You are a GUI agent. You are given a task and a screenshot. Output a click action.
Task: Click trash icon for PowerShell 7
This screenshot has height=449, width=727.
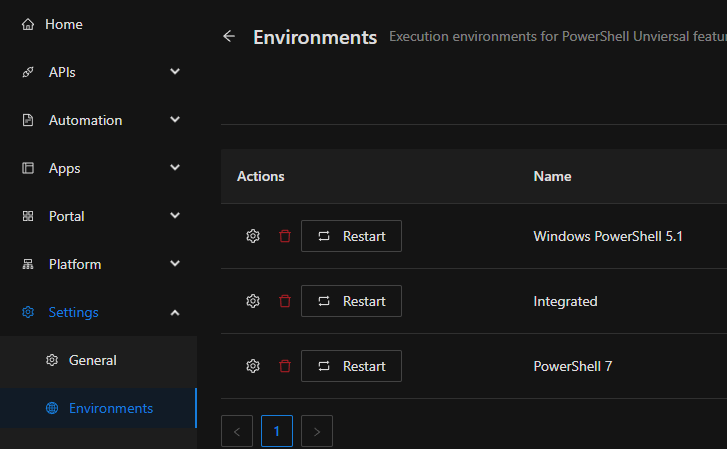tap(285, 366)
